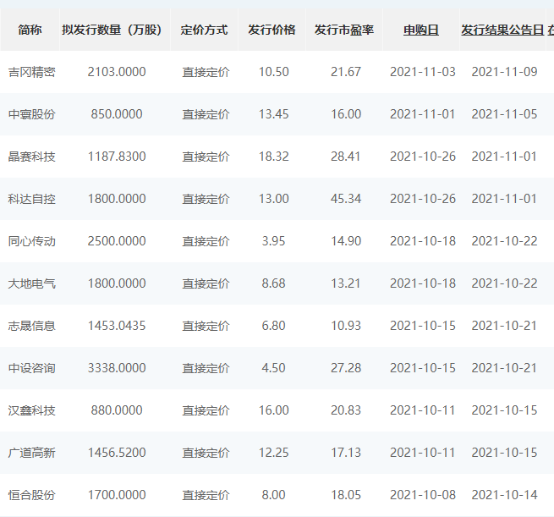Viewport: 554px width, 517px height.
Task: Open stock 中寰股份 row name
Action: coord(32,114)
